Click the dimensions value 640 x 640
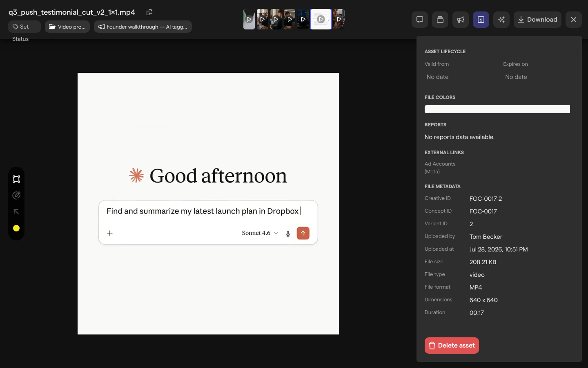Image resolution: width=588 pixels, height=368 pixels. tap(483, 300)
